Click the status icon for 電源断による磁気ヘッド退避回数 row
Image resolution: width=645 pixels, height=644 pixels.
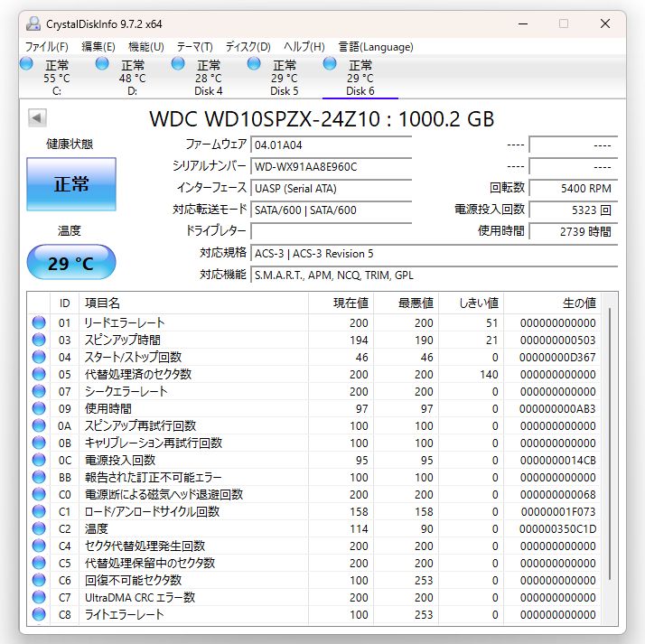tap(39, 494)
